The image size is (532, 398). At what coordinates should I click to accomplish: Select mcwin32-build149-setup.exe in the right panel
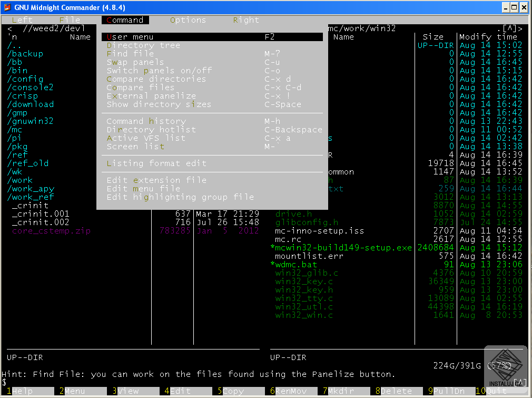343,248
